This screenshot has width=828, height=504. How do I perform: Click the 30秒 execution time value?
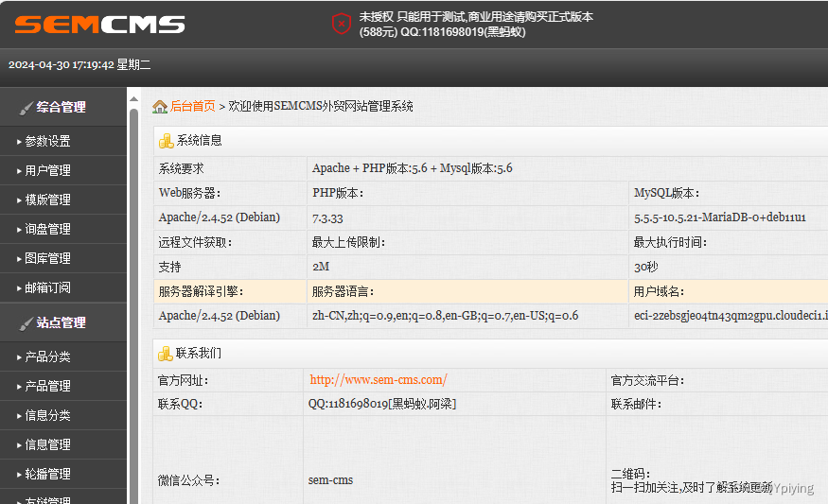click(645, 267)
